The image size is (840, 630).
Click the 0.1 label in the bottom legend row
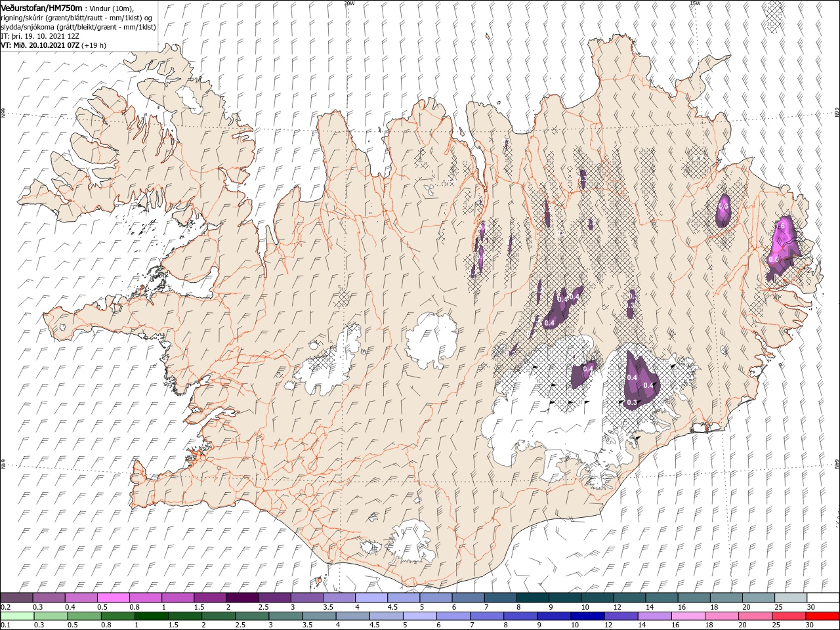click(x=5, y=625)
